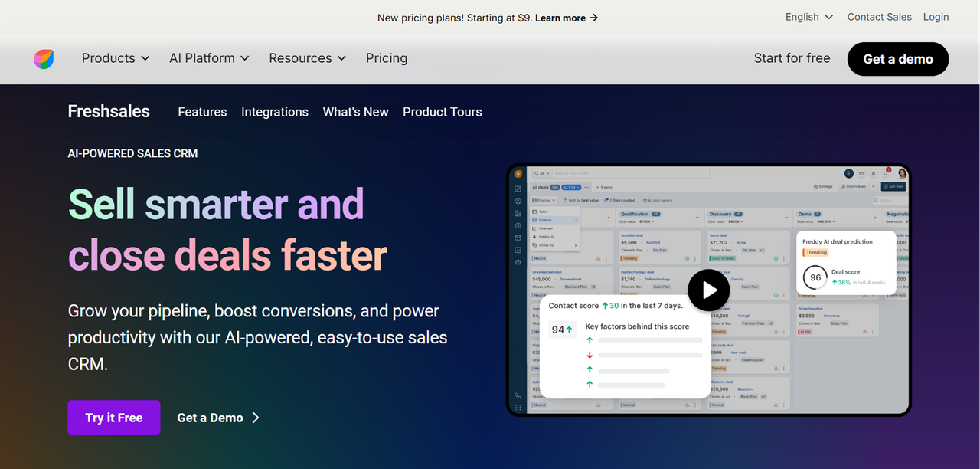Click the "Key factors behind this score" text
The image size is (980, 469).
pos(637,326)
